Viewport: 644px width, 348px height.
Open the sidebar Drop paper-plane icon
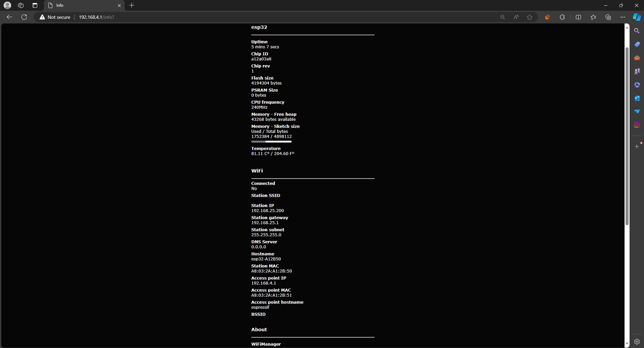click(637, 111)
